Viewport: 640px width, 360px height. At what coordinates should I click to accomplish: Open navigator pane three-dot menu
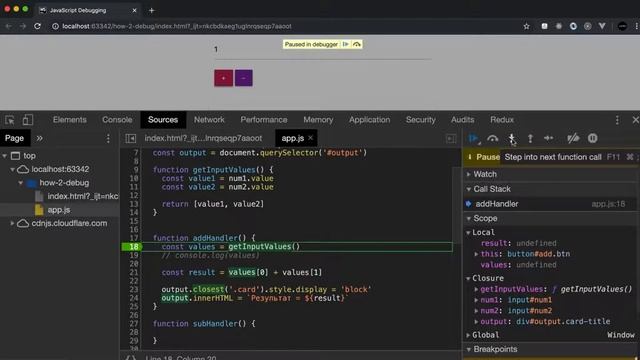pos(108,138)
